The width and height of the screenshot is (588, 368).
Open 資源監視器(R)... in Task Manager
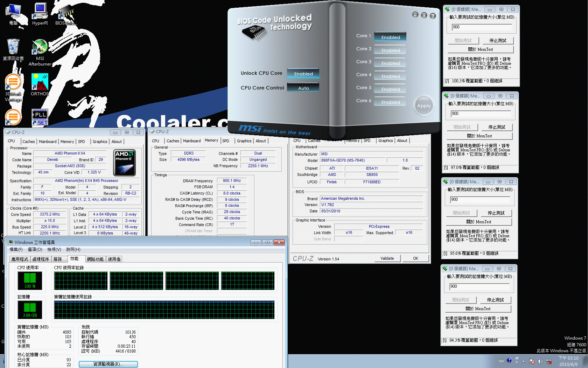[x=108, y=364]
